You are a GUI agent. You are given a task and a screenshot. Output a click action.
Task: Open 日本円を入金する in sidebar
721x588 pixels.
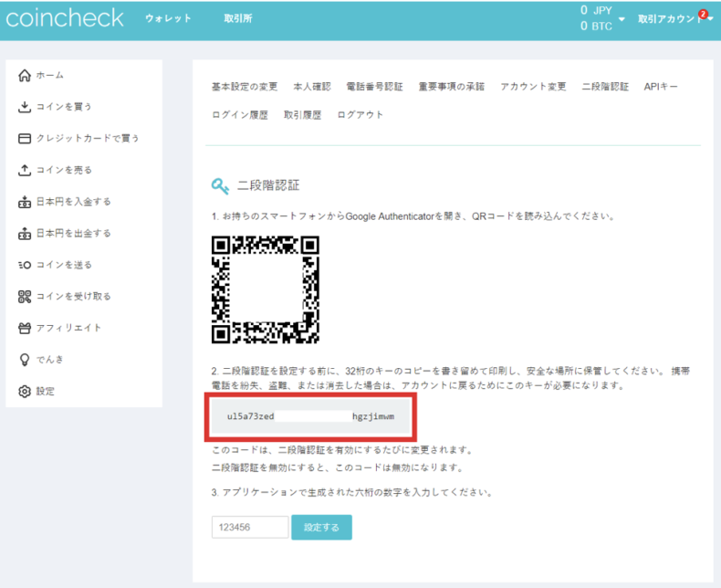[x=74, y=202]
